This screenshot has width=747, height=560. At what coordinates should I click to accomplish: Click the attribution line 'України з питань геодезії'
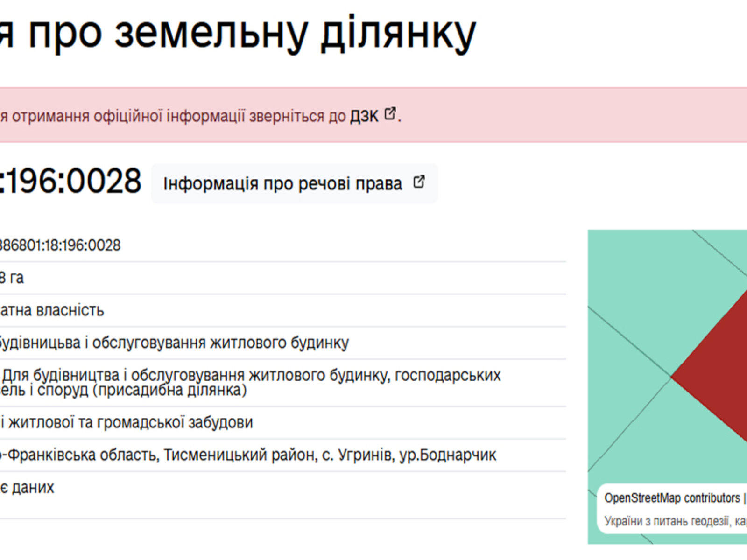tap(667, 521)
